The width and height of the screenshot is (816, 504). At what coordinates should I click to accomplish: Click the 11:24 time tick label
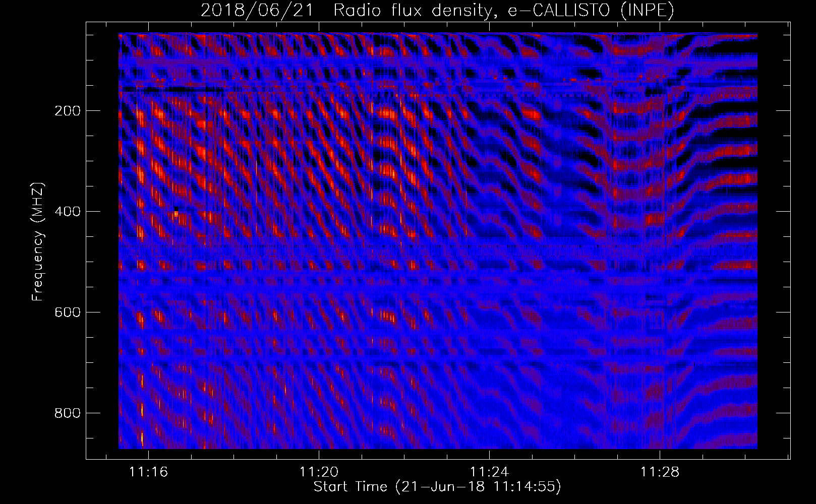489,472
